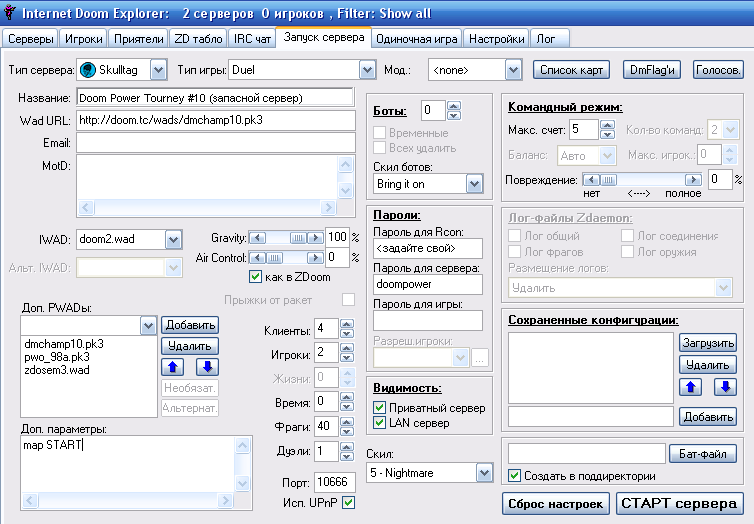Open the IRC чат tab
Screen dimensions: 754x524
252,39
